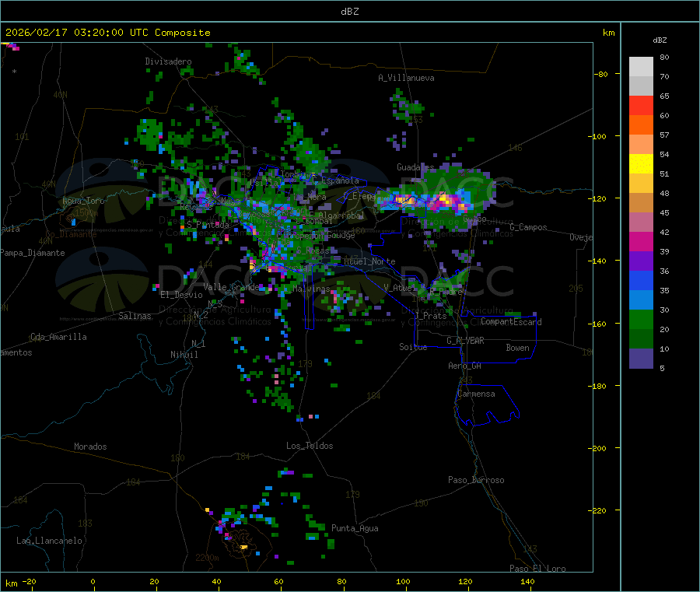Viewport: 700px width, 592px height.
Task: Pick the dark blue swatch between 36 and 35
Action: click(x=641, y=280)
